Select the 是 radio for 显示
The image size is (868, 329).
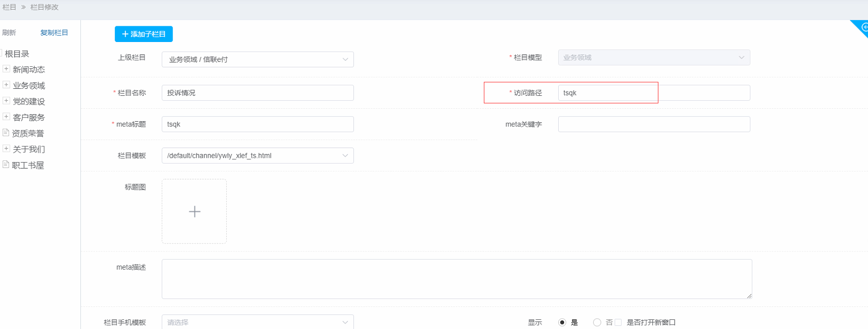click(x=562, y=322)
